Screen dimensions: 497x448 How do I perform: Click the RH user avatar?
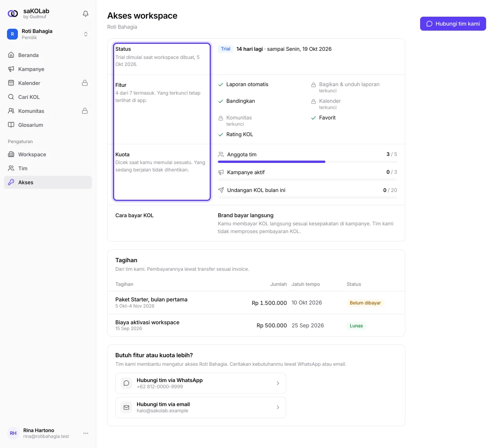[x=13, y=433]
